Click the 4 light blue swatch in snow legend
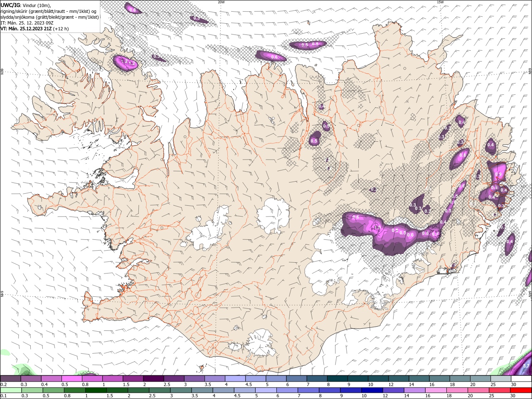Image resolution: width=532 pixels, height=399 pixels. pyautogui.click(x=235, y=379)
